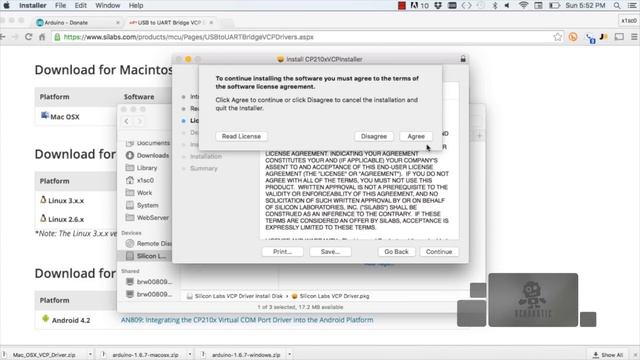Switch to the Arduino - Donate tab
The image size is (640, 360).
78,22
